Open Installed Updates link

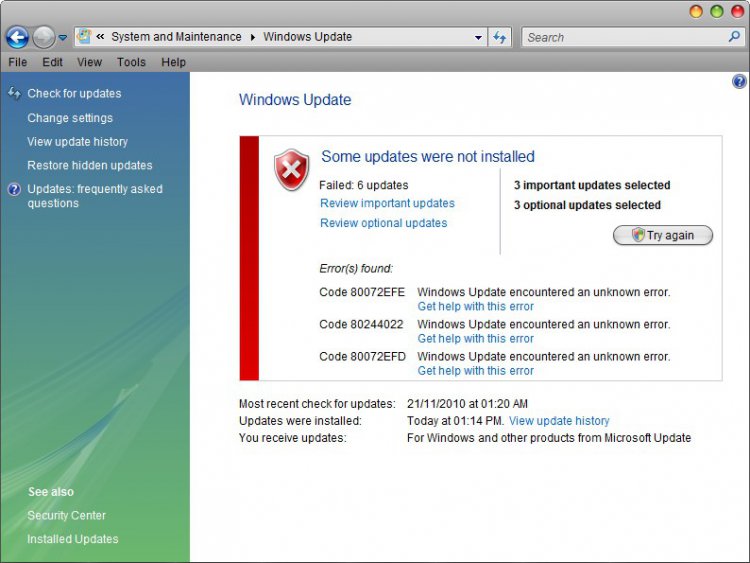click(x=73, y=539)
